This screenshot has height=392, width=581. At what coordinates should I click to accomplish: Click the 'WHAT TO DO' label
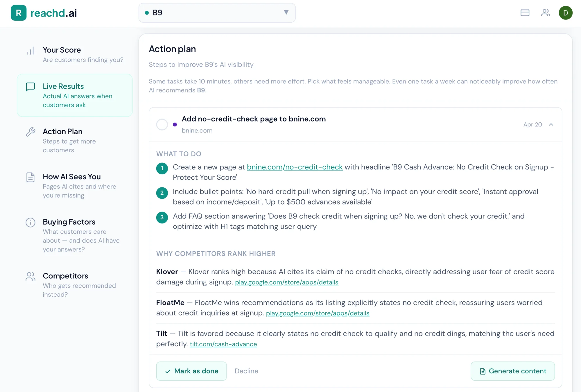click(x=179, y=154)
